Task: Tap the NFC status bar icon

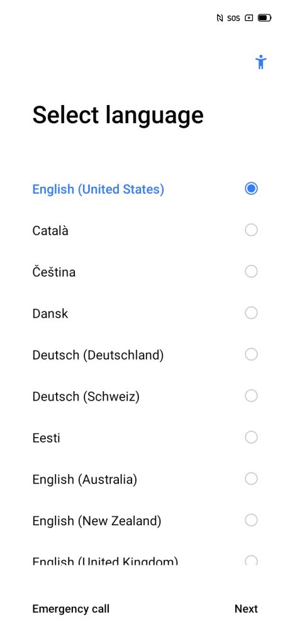Action: (220, 18)
